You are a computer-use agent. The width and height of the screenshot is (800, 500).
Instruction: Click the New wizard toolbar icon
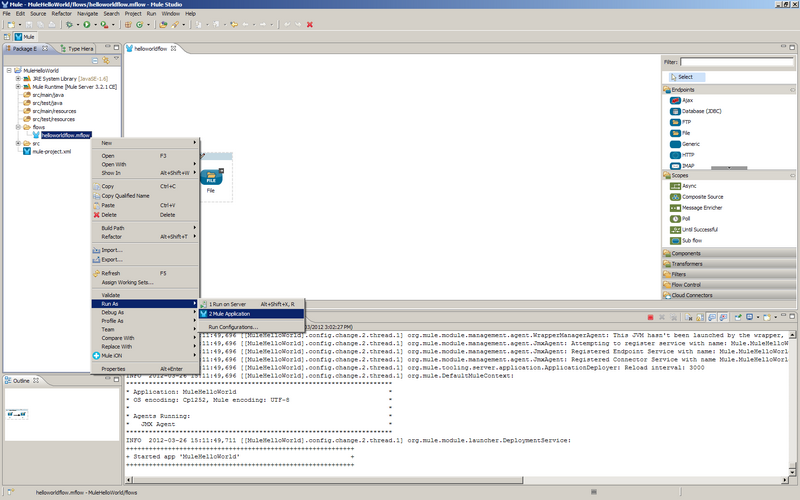click(10, 24)
